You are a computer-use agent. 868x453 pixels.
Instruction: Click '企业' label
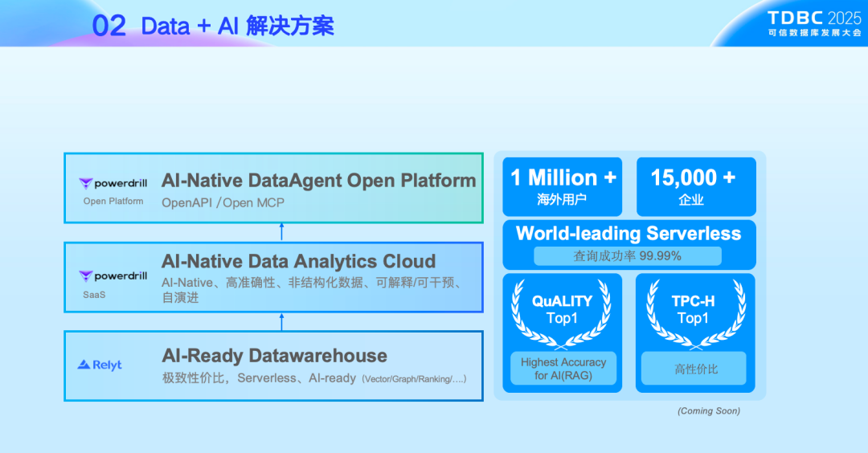click(691, 200)
